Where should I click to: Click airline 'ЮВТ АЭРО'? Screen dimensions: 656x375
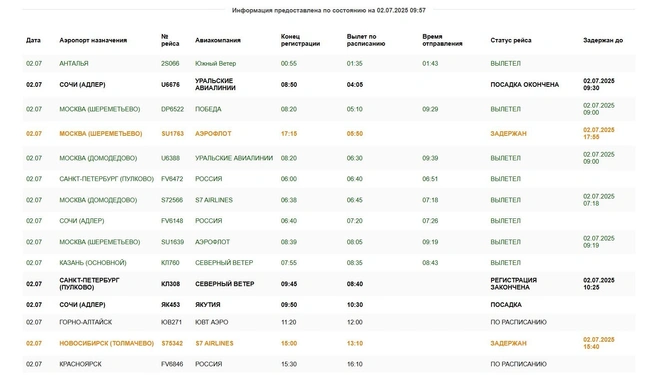point(212,322)
